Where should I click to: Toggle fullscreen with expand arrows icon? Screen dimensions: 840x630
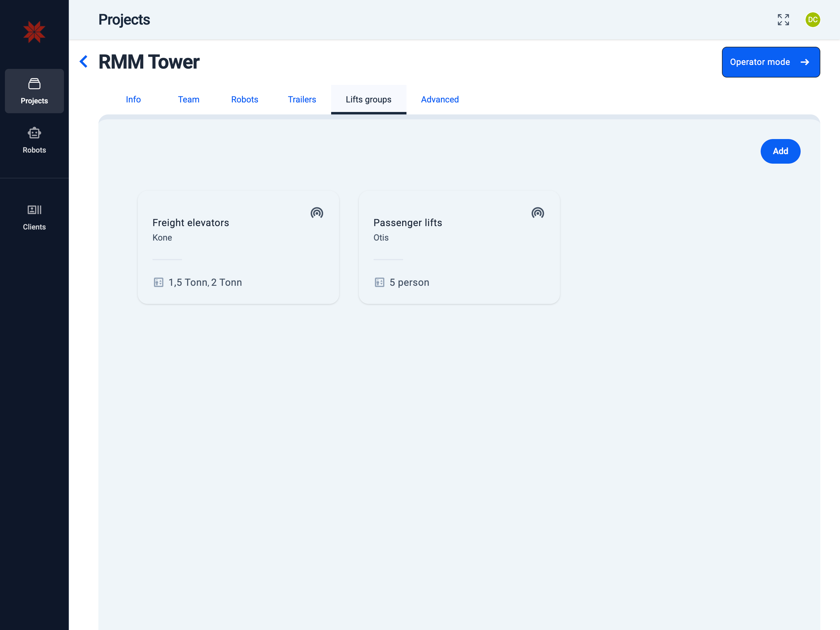click(783, 20)
